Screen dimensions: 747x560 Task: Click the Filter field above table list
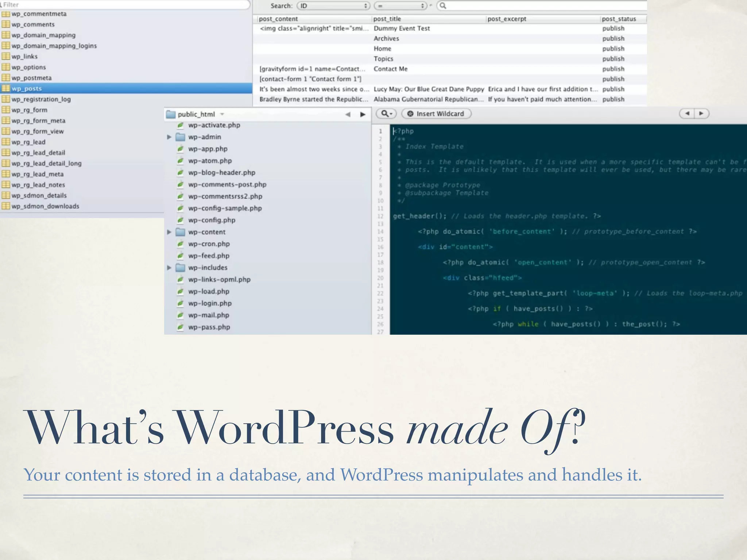(125, 4)
